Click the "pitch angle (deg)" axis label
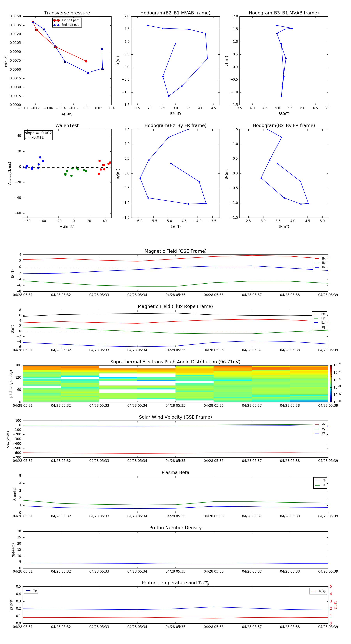351x644 pixels. coord(11,384)
